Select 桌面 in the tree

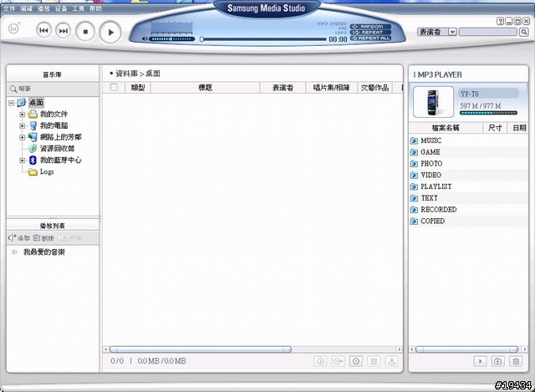point(36,103)
